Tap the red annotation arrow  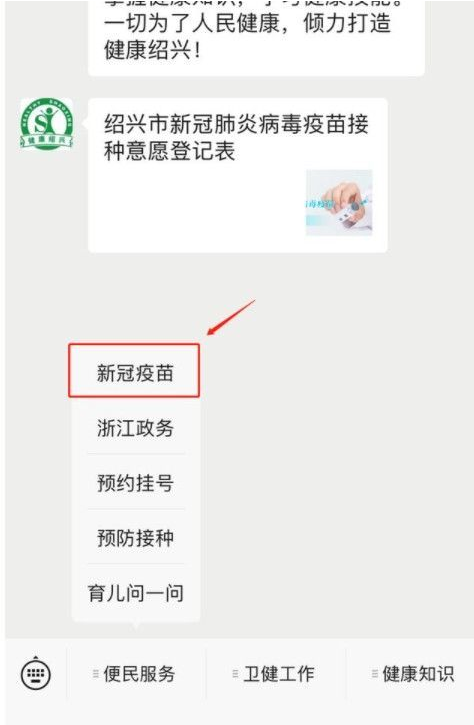coord(231,317)
